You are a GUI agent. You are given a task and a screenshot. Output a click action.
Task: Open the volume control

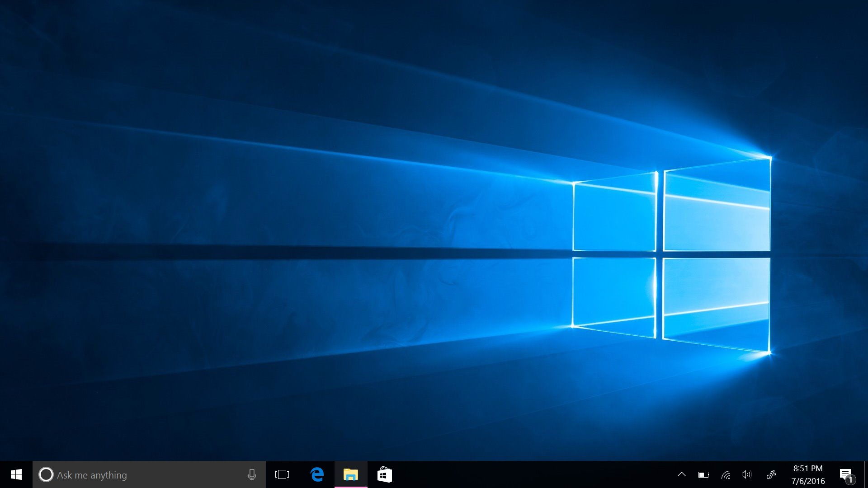pos(746,474)
